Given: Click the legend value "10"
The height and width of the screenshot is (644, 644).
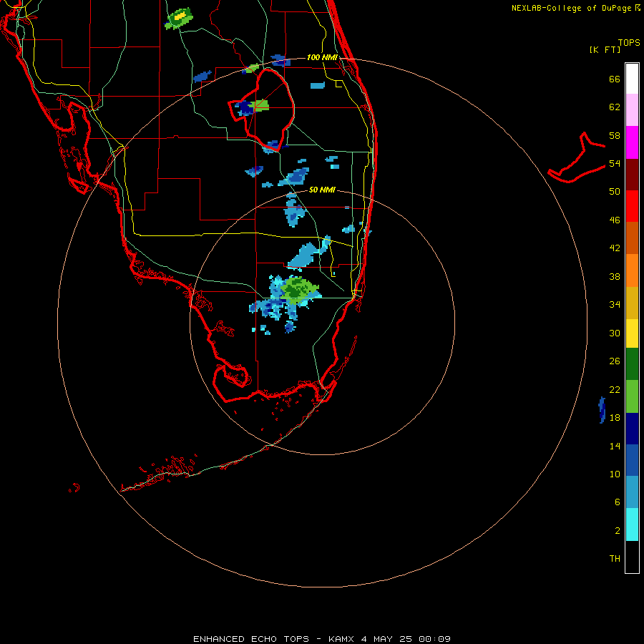Looking at the screenshot, I should pyautogui.click(x=615, y=474).
